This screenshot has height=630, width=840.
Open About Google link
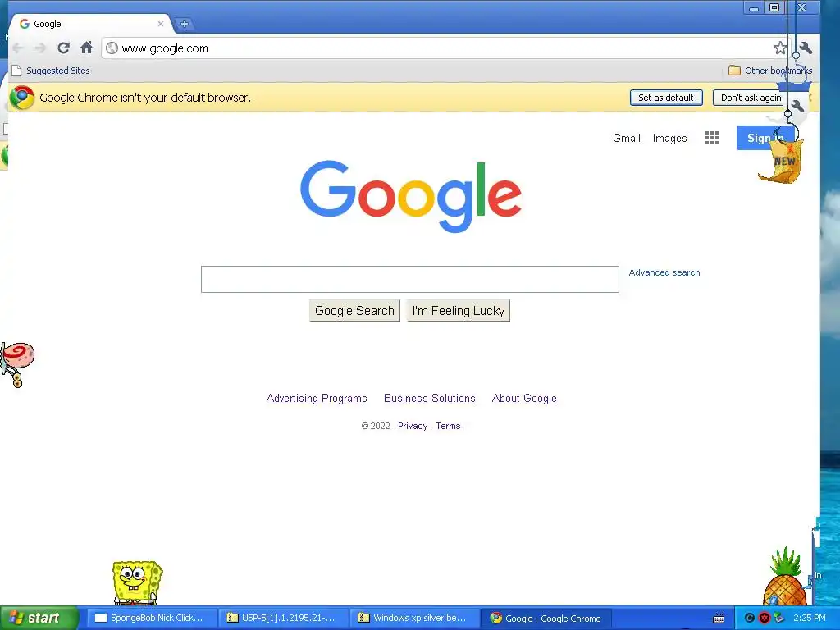point(524,398)
